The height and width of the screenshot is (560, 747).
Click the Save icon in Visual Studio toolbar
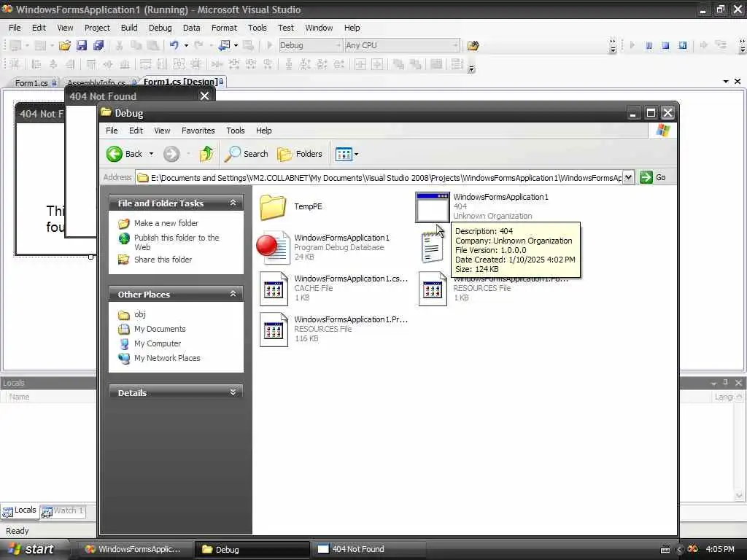point(82,45)
